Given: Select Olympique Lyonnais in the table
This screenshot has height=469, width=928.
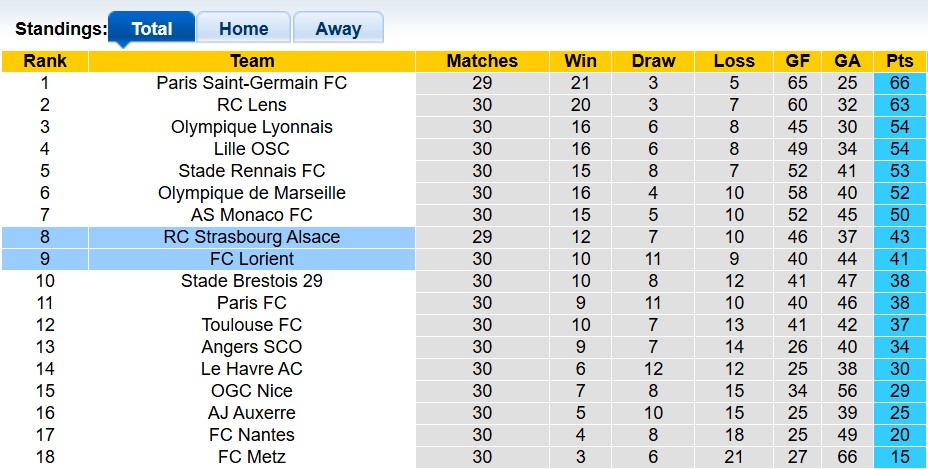Looking at the screenshot, I should point(252,127).
